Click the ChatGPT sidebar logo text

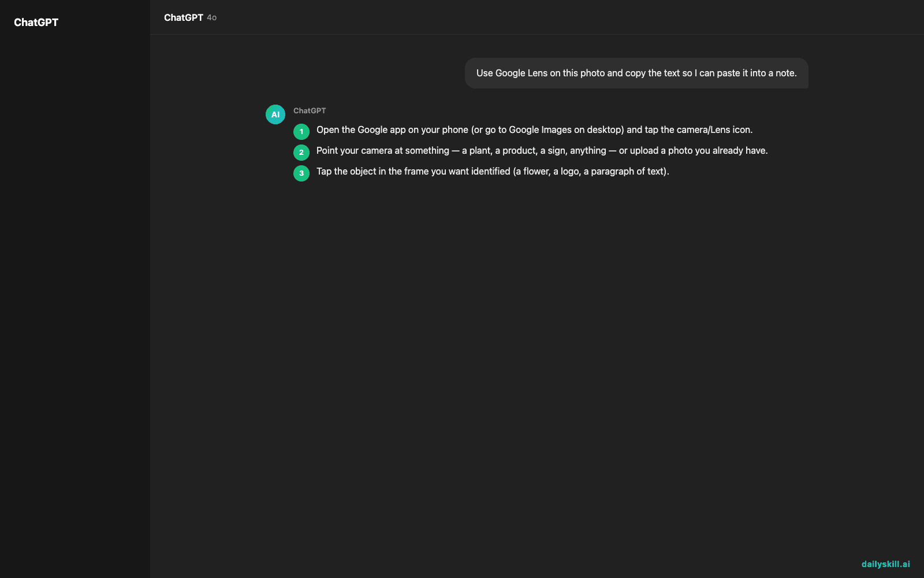[36, 23]
